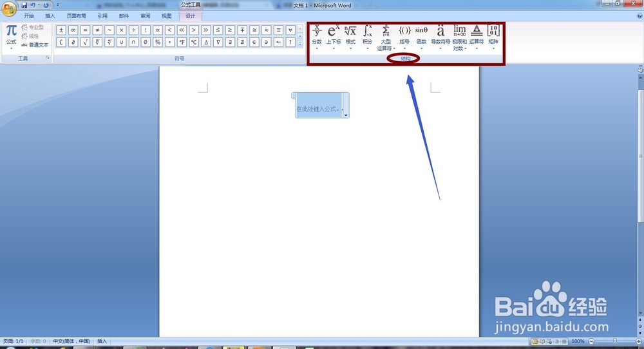Insert the not-equal ≠ symbol
This screenshot has height=349, width=644.
[97, 30]
